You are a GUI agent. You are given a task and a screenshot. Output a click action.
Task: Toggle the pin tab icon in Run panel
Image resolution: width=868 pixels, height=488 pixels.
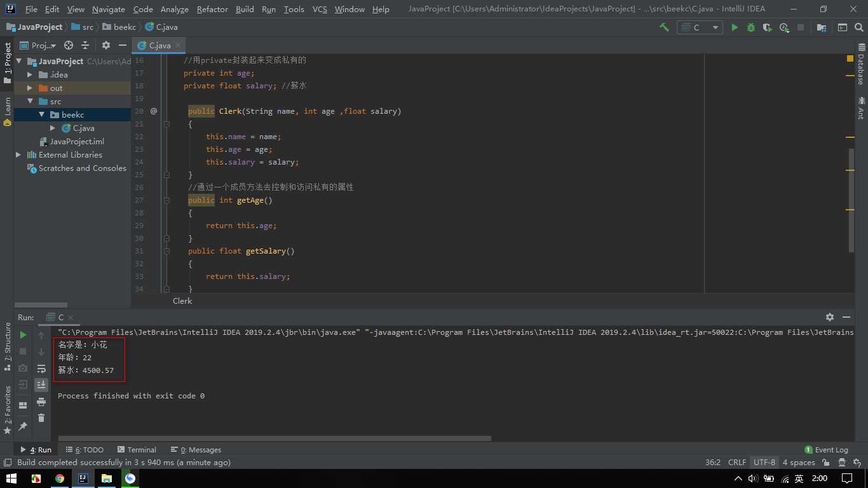click(x=23, y=426)
